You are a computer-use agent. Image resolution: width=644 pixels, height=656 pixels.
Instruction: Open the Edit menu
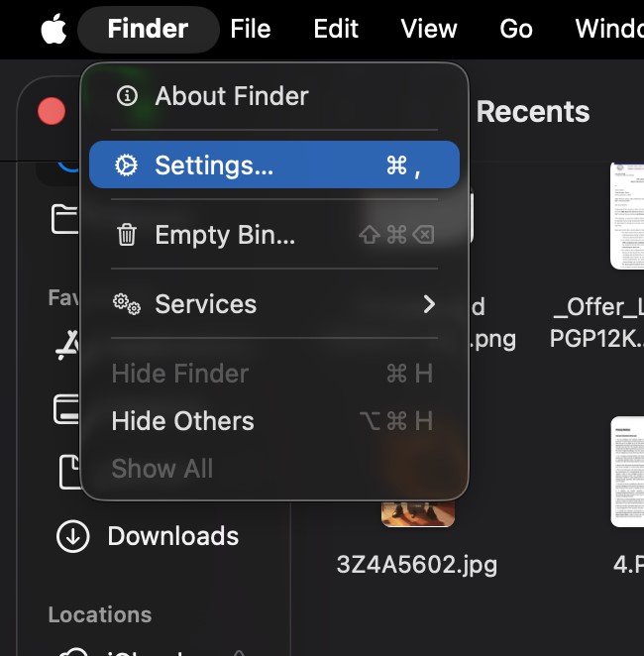[336, 29]
